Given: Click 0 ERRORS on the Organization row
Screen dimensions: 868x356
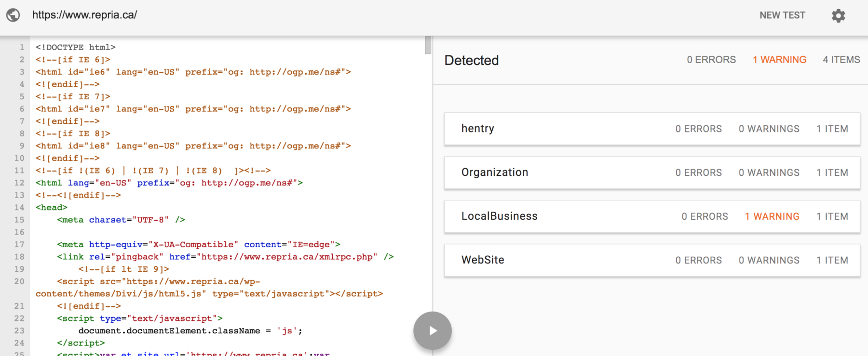Looking at the screenshot, I should (x=699, y=172).
